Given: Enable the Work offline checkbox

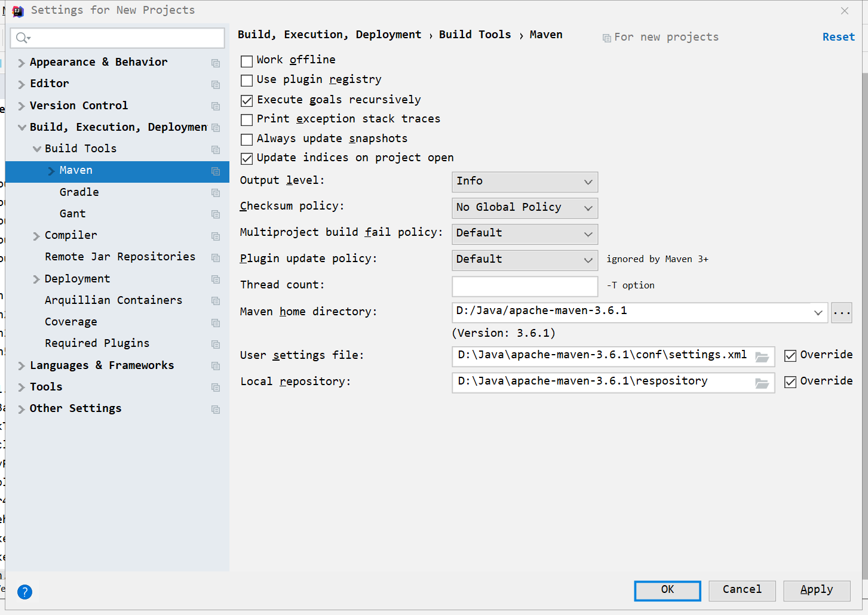Looking at the screenshot, I should point(247,61).
